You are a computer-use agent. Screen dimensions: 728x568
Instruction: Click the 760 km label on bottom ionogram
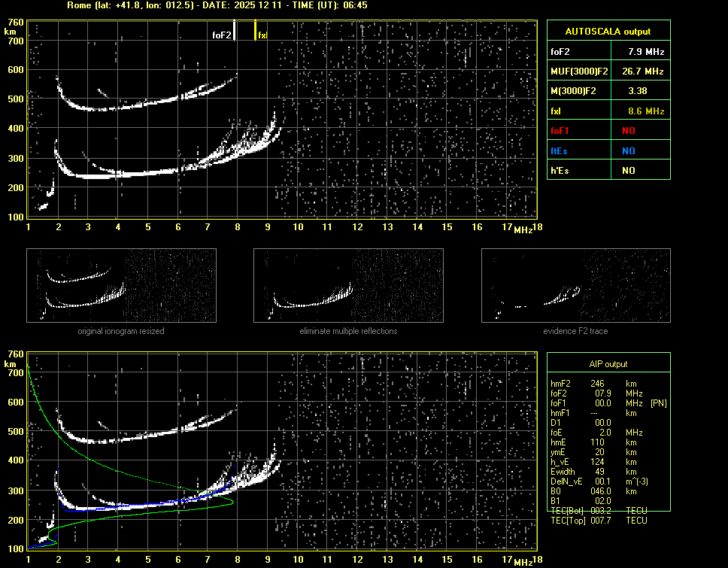(14, 354)
